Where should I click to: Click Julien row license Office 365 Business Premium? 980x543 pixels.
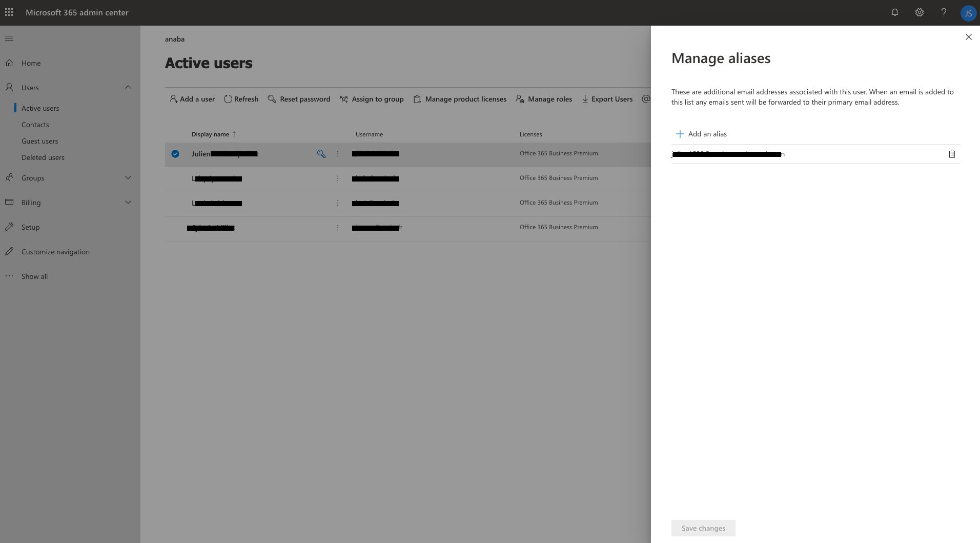559,153
